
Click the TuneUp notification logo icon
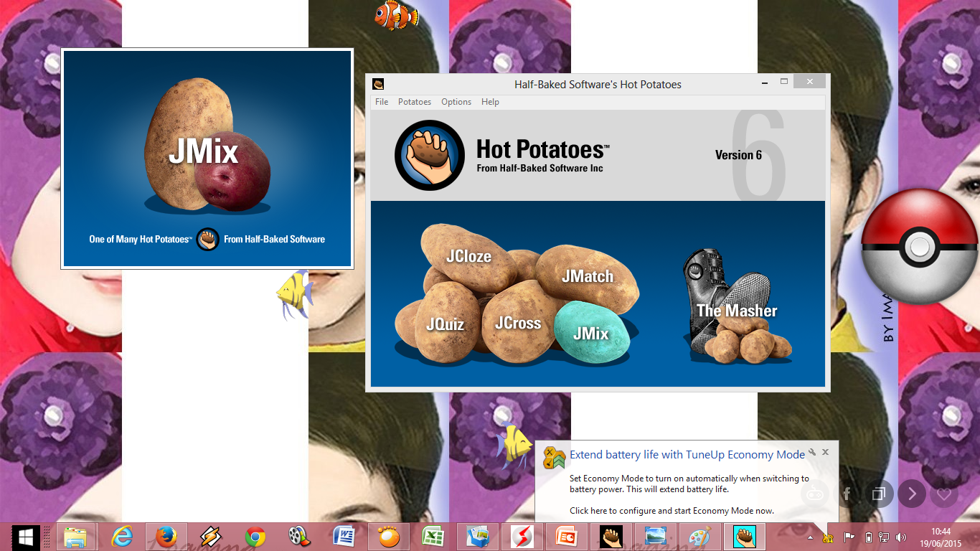pos(553,457)
